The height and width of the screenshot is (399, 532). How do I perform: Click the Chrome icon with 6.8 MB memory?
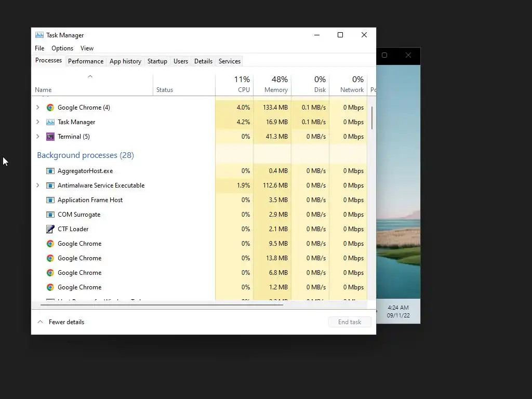point(50,273)
